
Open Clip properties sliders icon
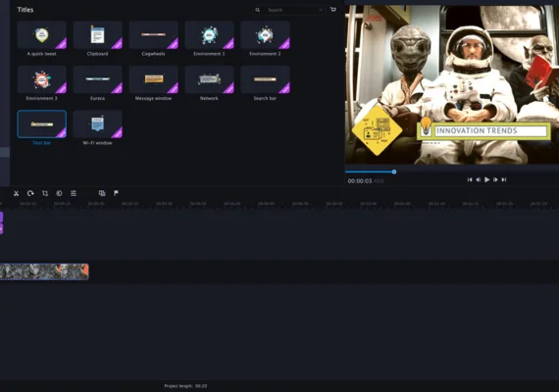coord(74,193)
